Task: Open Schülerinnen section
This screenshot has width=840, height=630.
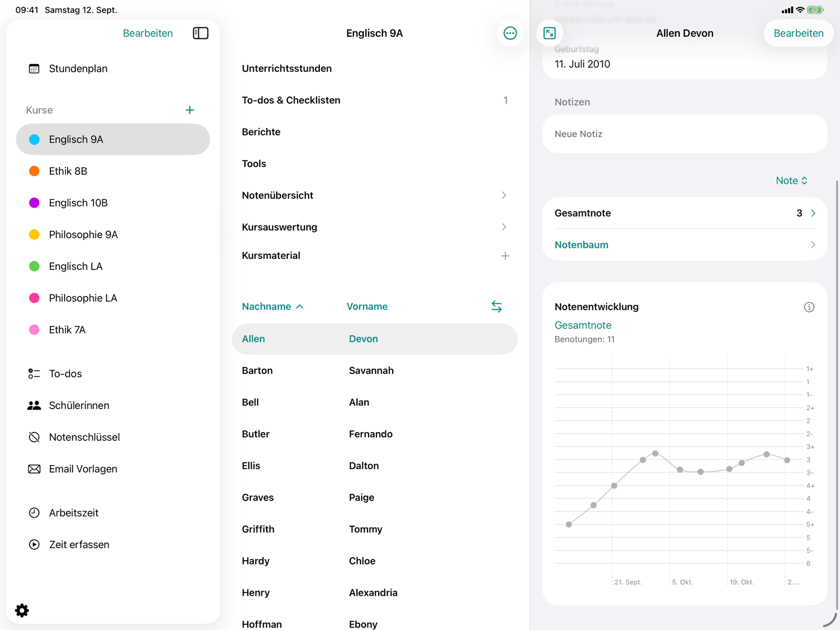Action: click(113, 405)
